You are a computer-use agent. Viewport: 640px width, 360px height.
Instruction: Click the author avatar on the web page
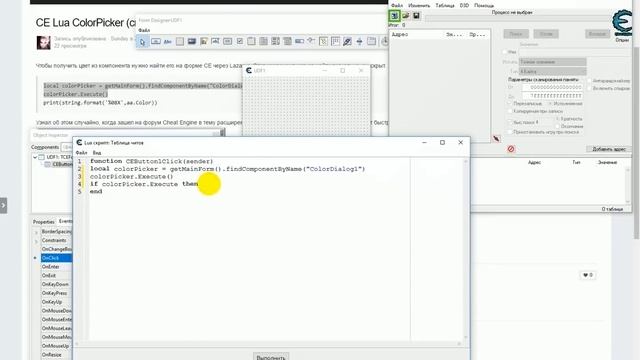[x=43, y=42]
